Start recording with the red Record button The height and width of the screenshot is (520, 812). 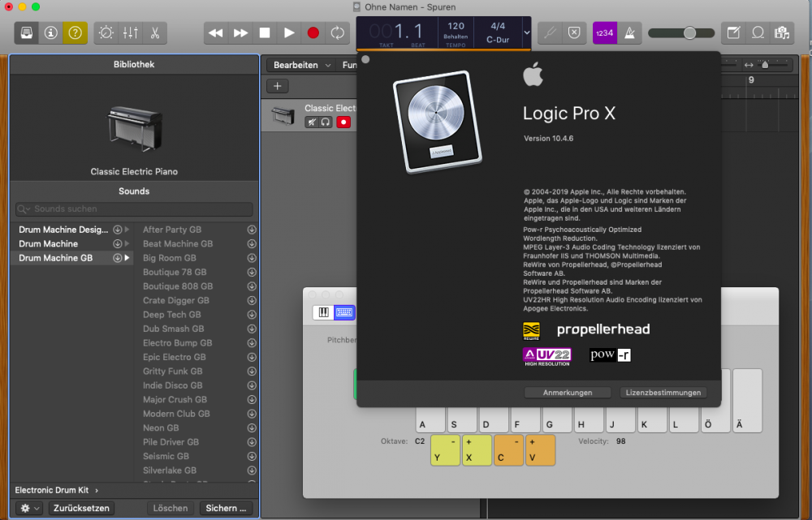click(313, 33)
